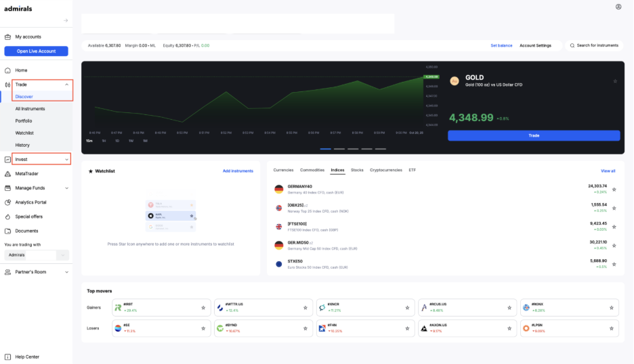Toggle the star on #RBT gainer card
Screen dimensions: 634x364
(x=203, y=308)
